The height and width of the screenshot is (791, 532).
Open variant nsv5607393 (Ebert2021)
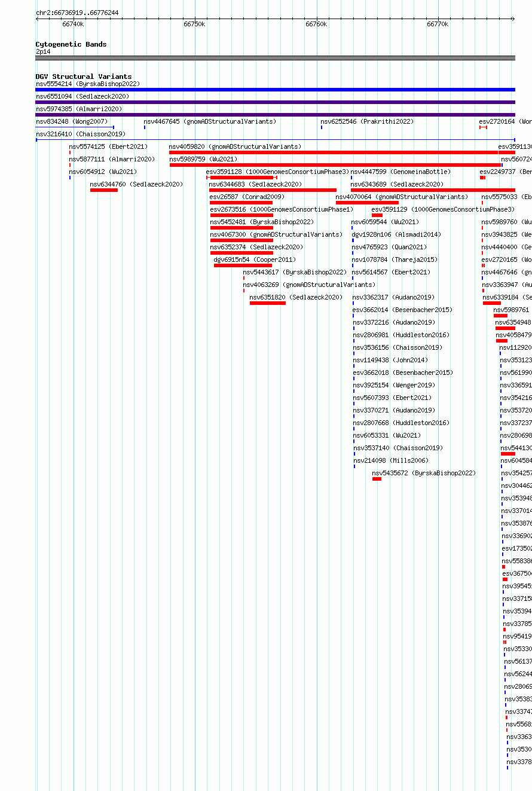coord(392,398)
